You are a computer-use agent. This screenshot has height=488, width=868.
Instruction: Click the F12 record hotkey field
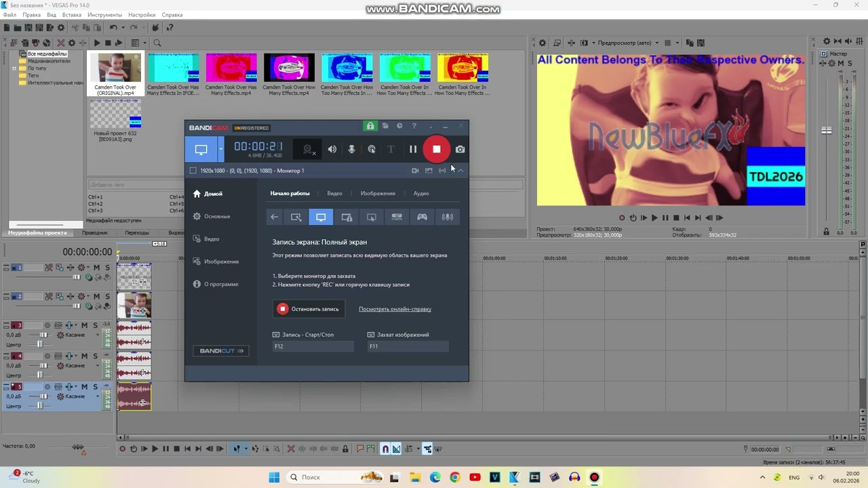313,346
